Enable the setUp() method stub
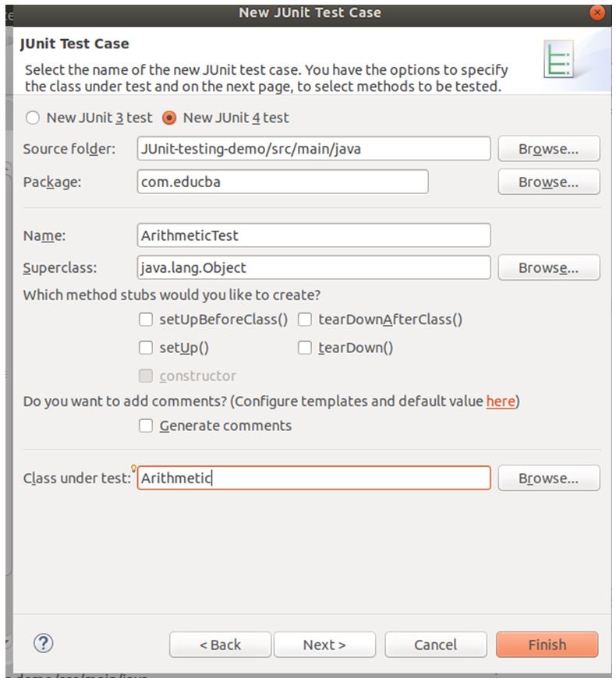This screenshot has width=616, height=682. coord(145,348)
